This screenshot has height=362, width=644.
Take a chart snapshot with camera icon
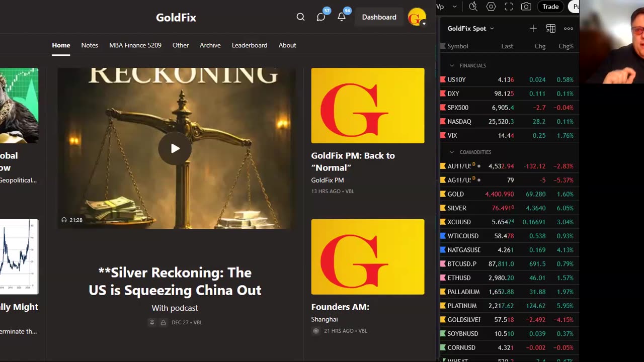click(x=526, y=7)
